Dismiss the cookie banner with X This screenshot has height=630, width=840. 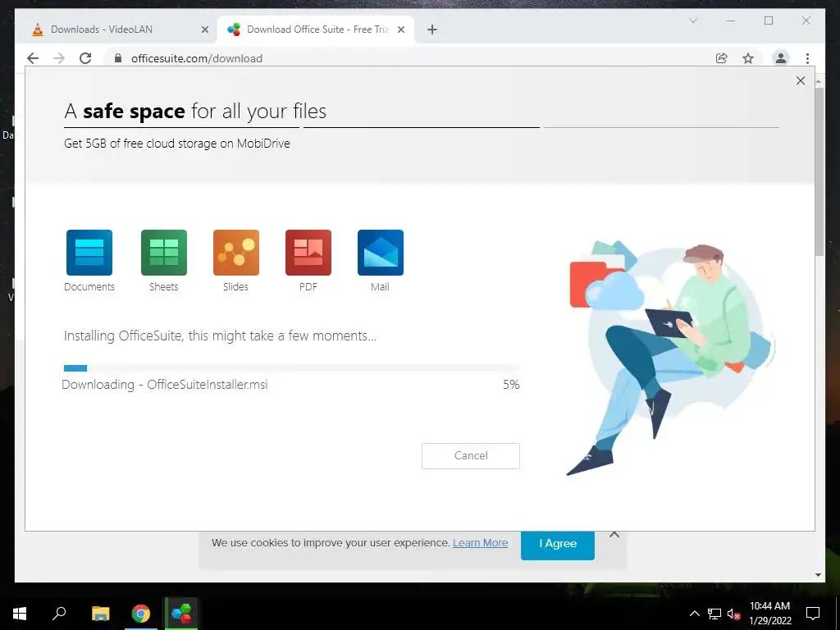[614, 534]
